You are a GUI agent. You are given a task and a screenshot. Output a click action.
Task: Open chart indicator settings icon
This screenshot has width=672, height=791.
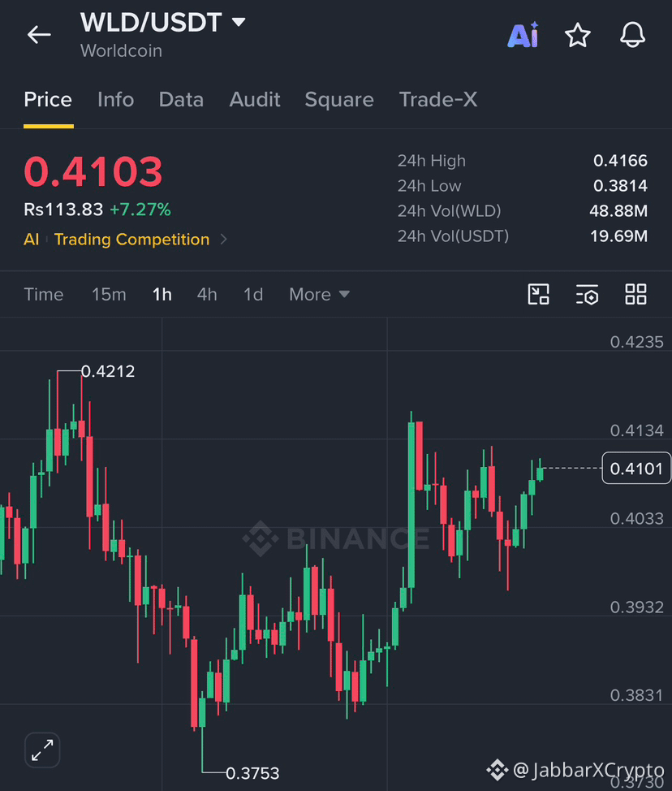(x=587, y=294)
